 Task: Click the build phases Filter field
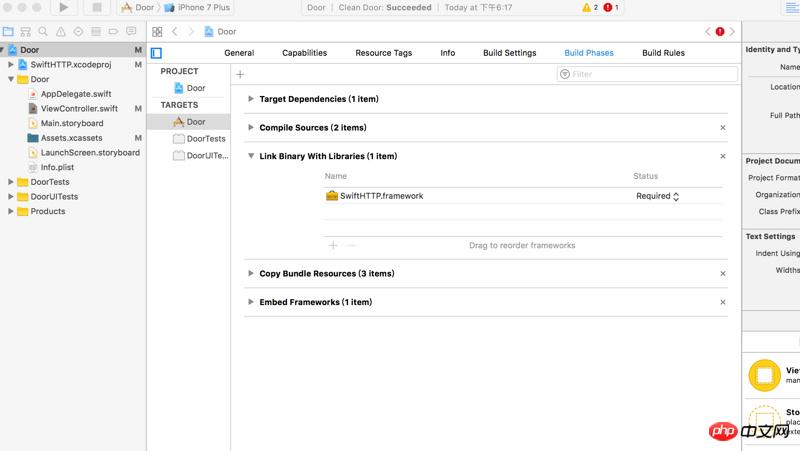click(x=647, y=74)
